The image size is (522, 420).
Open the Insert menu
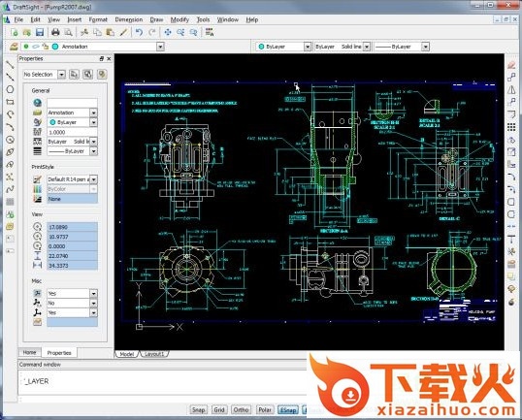coord(75,19)
